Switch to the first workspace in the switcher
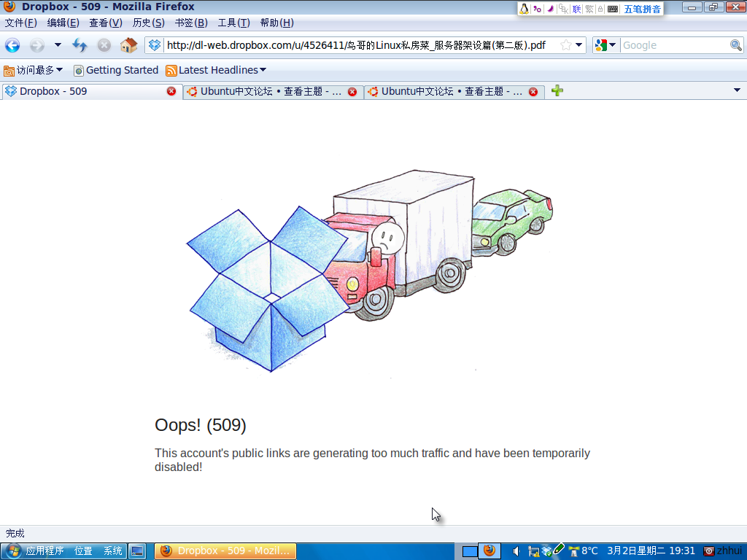 pos(470,551)
